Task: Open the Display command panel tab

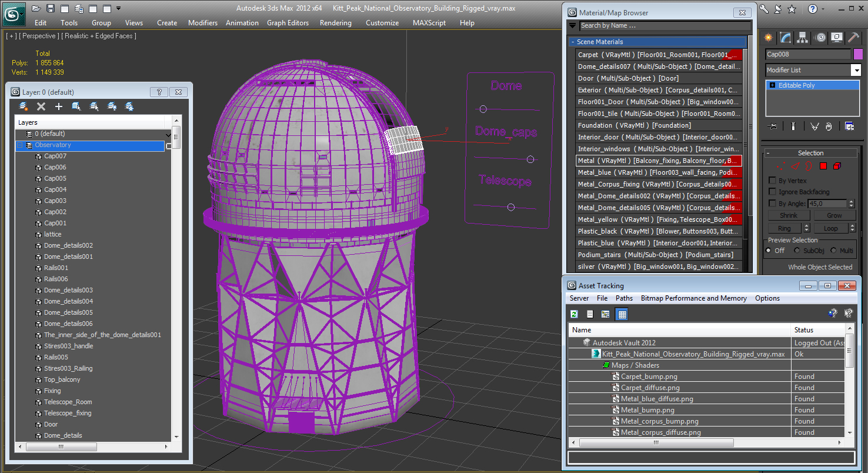Action: tap(837, 38)
